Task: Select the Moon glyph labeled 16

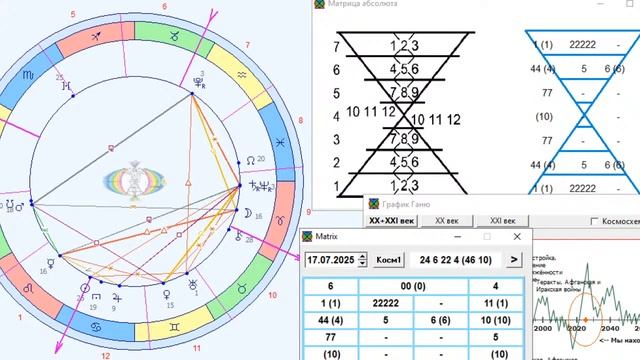Action: [248, 213]
